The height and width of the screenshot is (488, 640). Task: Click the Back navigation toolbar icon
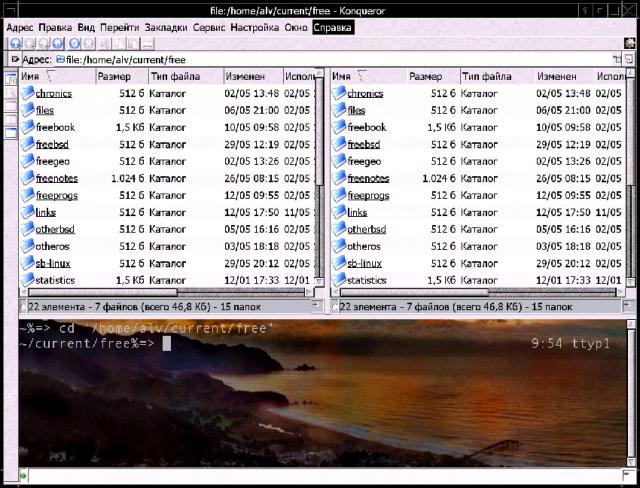pyautogui.click(x=28, y=43)
